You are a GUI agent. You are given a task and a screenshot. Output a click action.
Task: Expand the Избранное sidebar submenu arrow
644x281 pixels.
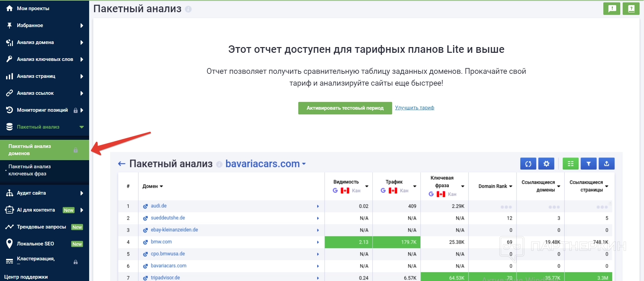[82, 25]
